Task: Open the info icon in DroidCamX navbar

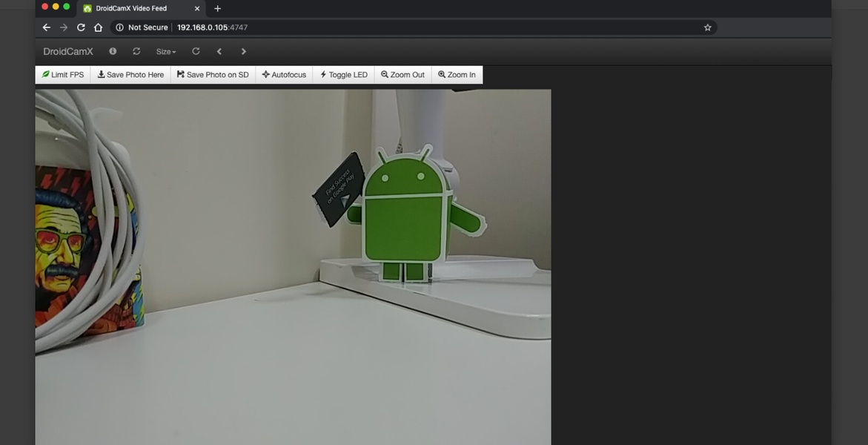Action: (113, 51)
